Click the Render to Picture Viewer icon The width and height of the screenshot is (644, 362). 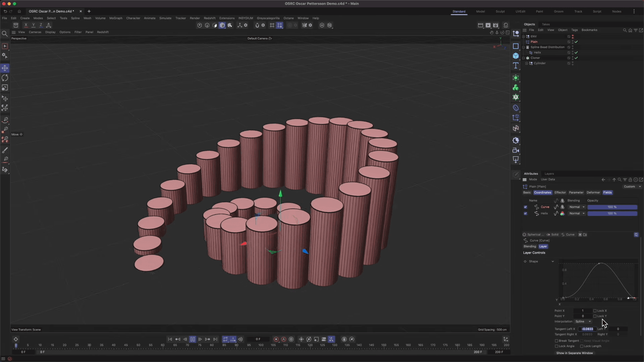click(488, 25)
